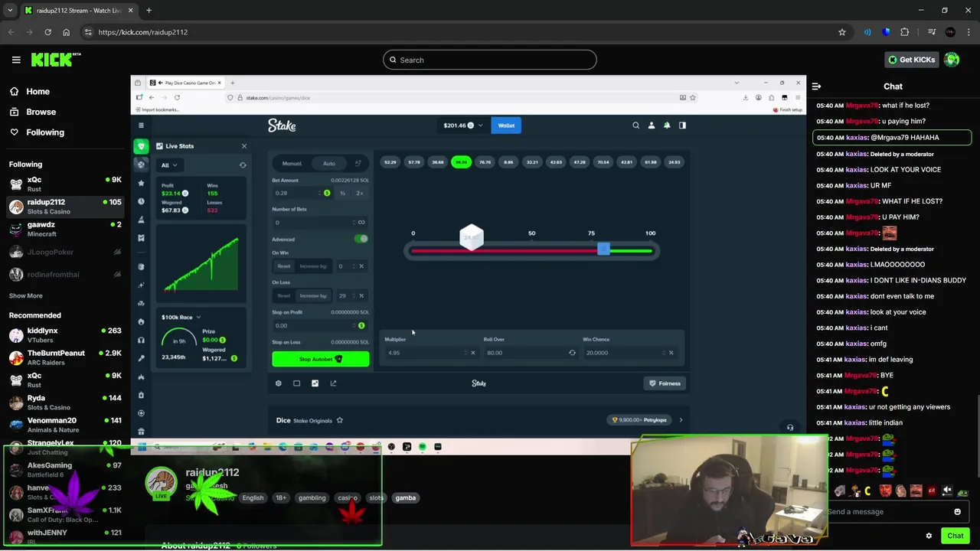Refresh the Live Stats data
The width and height of the screenshot is (980, 551).
point(243,165)
